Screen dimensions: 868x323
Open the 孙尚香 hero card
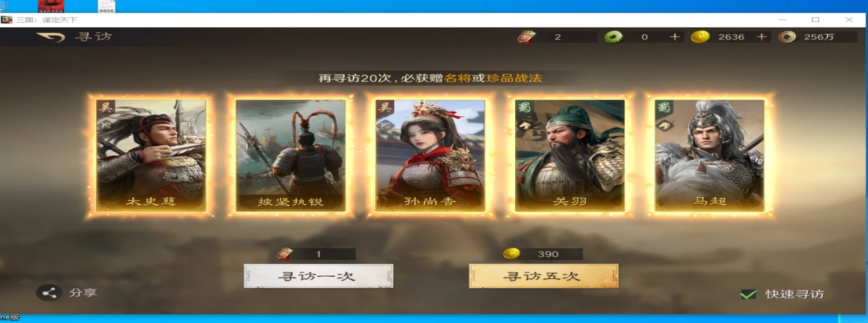coord(430,155)
